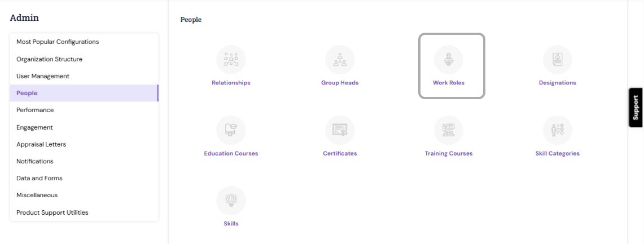This screenshot has height=244, width=644.
Task: Open the Designations badge icon
Action: pos(557,60)
